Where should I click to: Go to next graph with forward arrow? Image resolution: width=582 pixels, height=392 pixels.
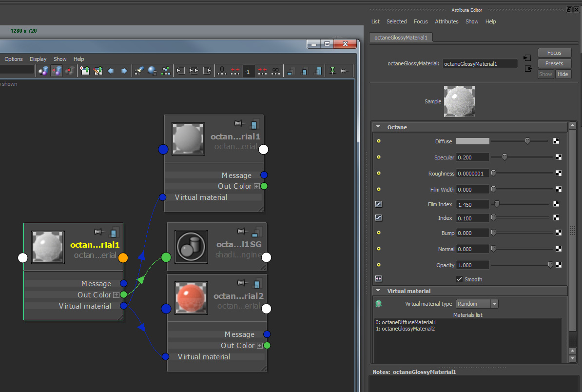click(124, 71)
